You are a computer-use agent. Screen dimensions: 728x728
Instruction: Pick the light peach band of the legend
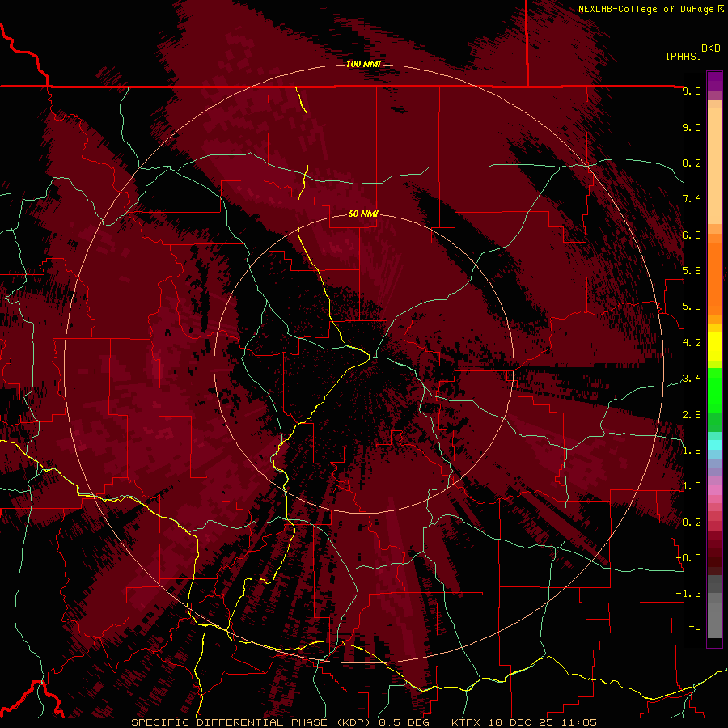tap(714, 166)
